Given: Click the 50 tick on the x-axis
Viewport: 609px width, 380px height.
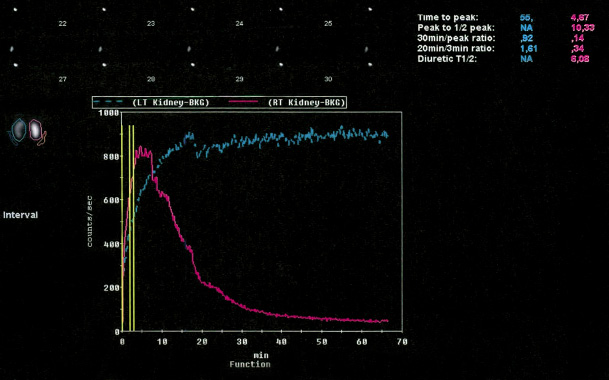Looking at the screenshot, I should 322,342.
